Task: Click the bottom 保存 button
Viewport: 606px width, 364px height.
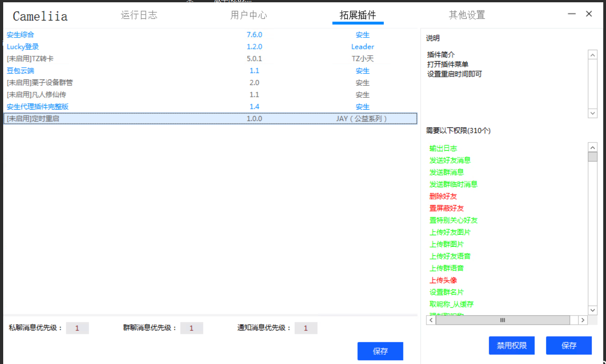Action: pos(380,351)
